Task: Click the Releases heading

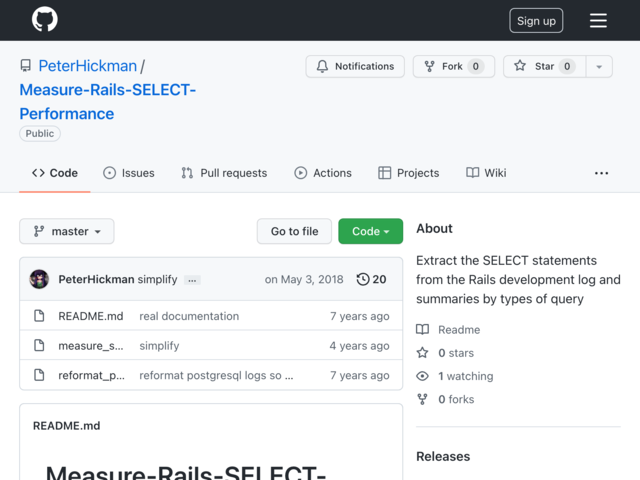Action: click(x=443, y=456)
